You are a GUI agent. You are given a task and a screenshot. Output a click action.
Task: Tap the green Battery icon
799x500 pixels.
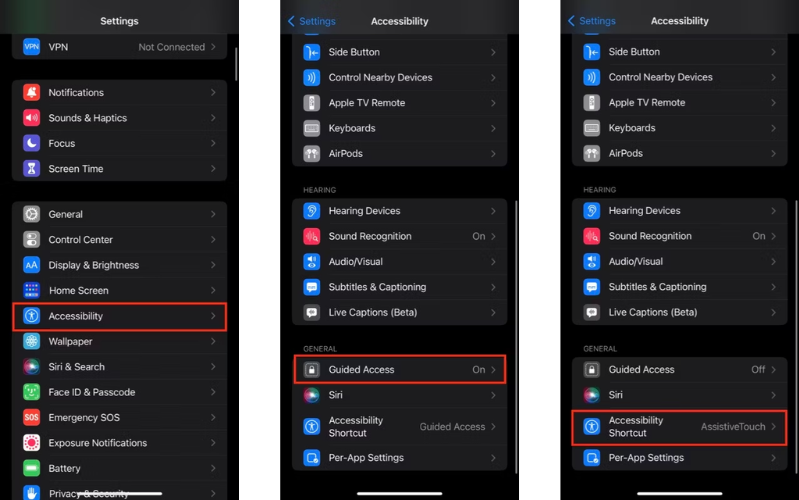(x=31, y=468)
